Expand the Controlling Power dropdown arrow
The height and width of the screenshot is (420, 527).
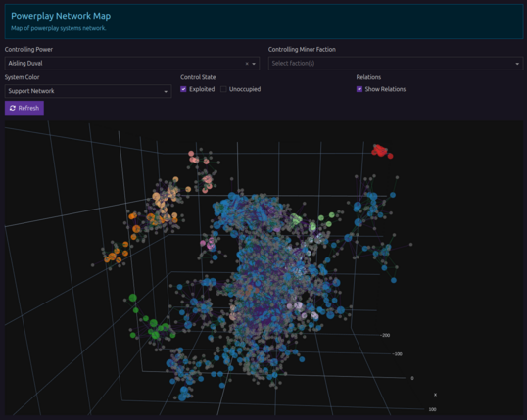254,64
